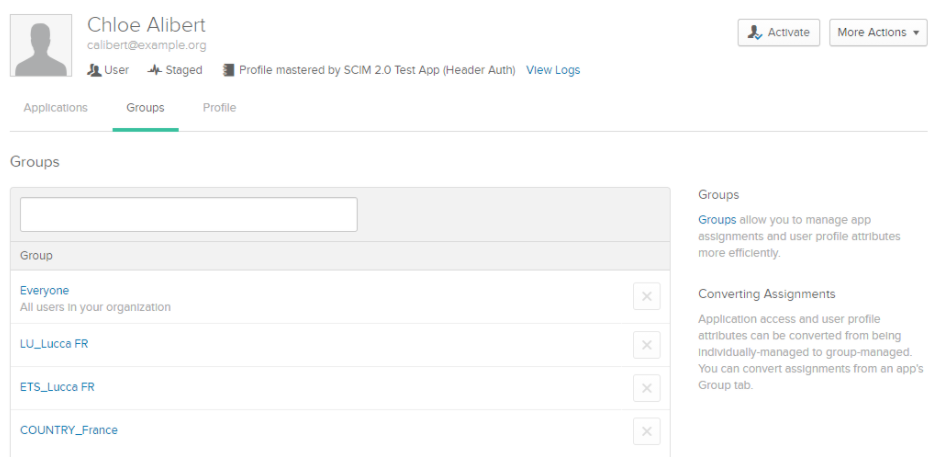
Task: Open the View Logs link
Action: [x=553, y=70]
